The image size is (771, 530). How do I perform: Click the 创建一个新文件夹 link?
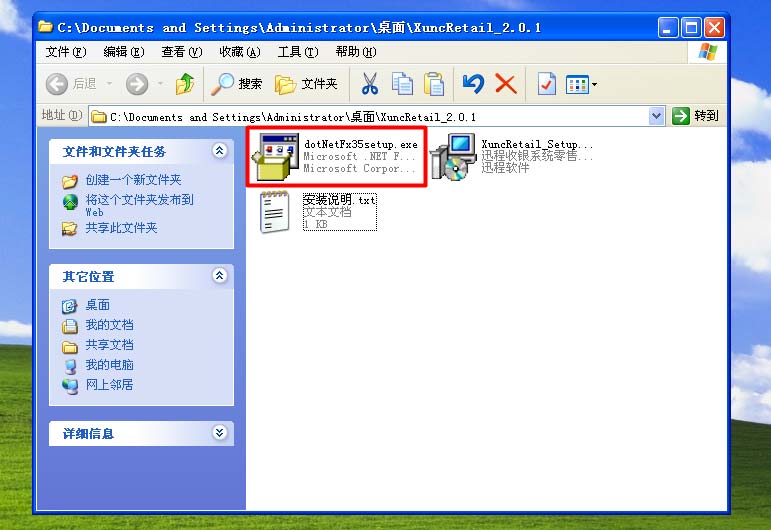pyautogui.click(x=133, y=180)
